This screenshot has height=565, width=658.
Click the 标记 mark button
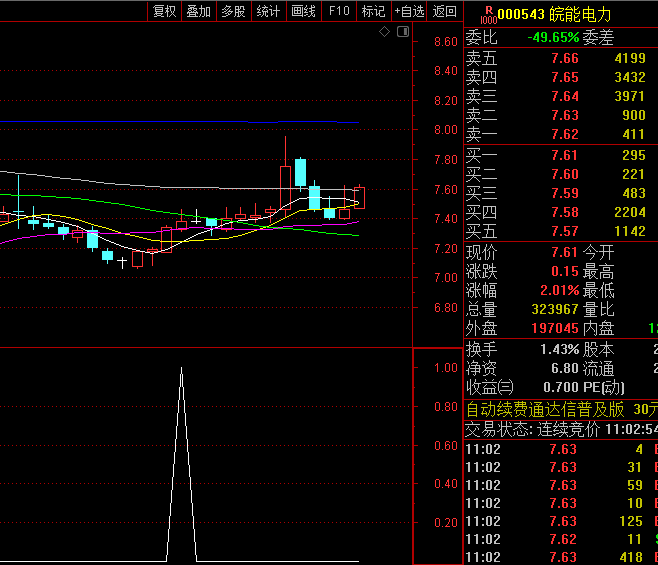(373, 11)
